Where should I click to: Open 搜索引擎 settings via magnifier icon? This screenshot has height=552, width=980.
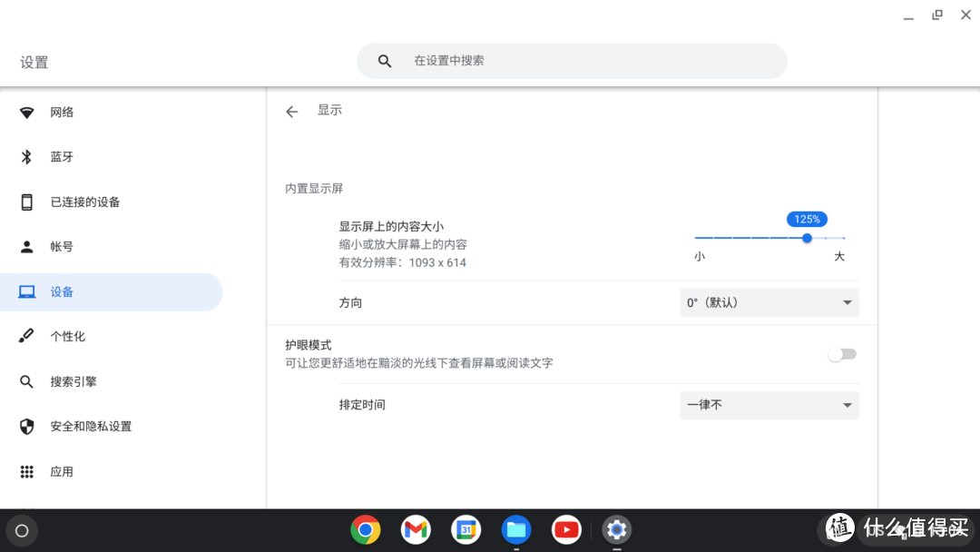27,381
